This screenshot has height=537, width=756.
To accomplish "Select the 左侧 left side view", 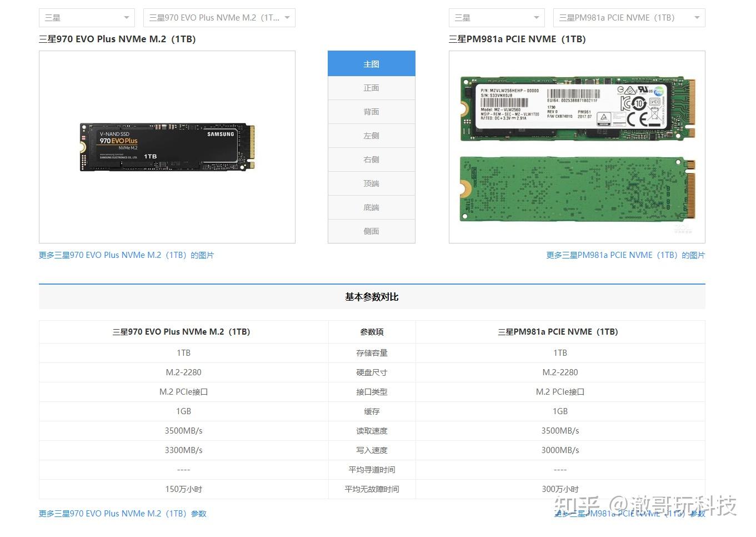I will pyautogui.click(x=371, y=135).
